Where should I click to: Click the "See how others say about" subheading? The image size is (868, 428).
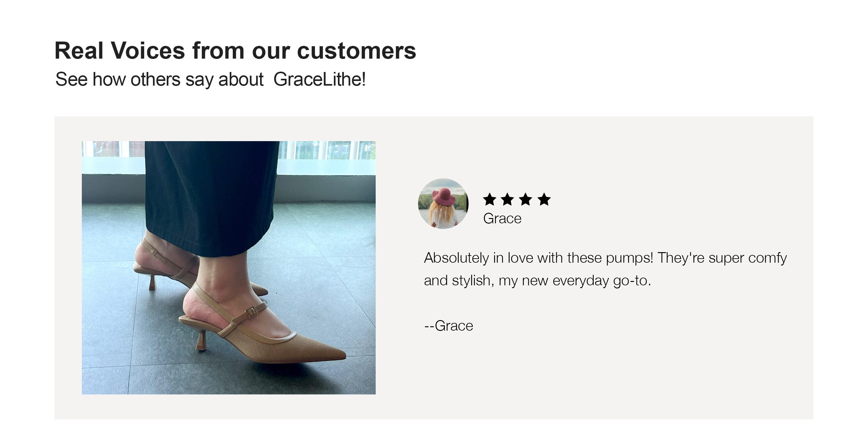coord(159,79)
